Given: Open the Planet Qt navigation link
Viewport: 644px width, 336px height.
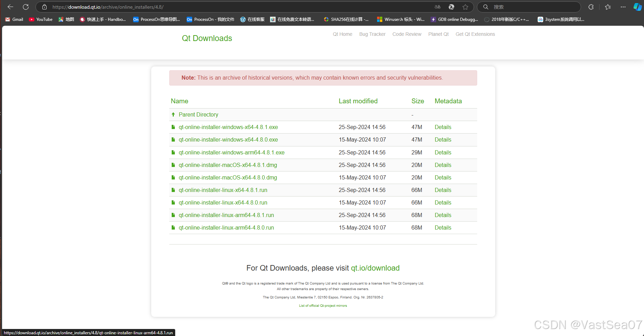Looking at the screenshot, I should (x=438, y=34).
